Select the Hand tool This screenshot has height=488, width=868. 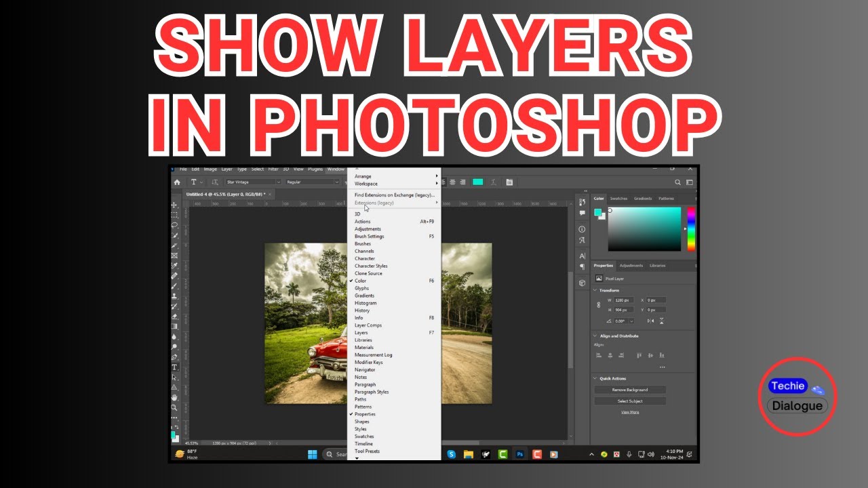174,397
